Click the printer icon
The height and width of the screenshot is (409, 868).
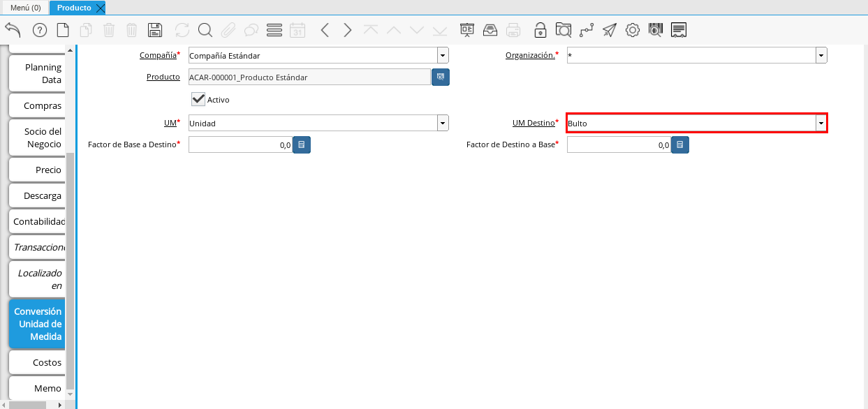pos(513,30)
